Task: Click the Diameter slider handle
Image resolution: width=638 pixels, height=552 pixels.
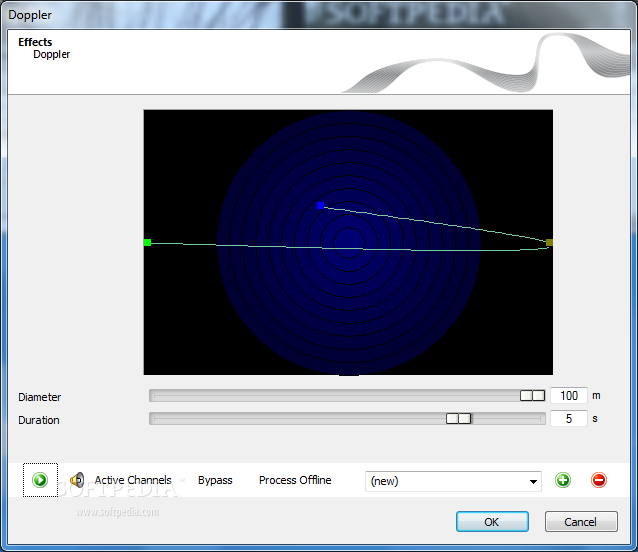Action: (532, 395)
